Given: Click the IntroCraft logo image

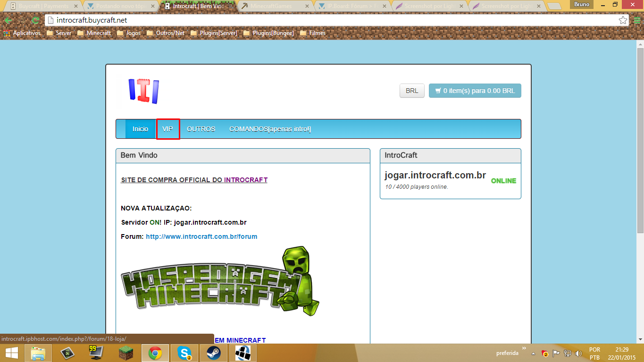Looking at the screenshot, I should tap(144, 91).
